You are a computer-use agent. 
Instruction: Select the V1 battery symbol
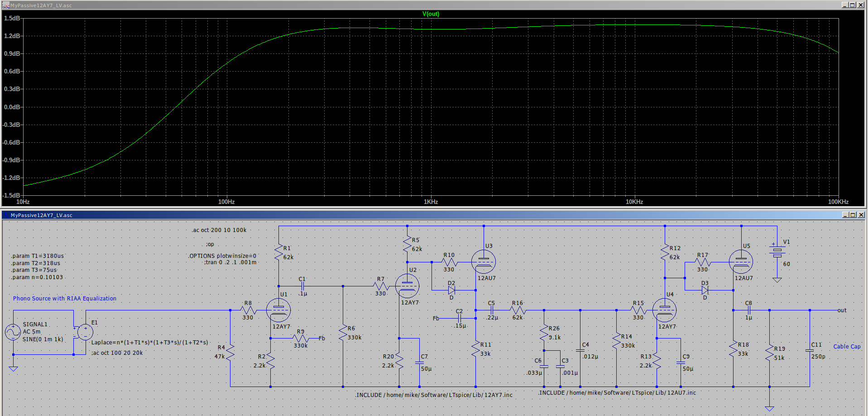(777, 252)
